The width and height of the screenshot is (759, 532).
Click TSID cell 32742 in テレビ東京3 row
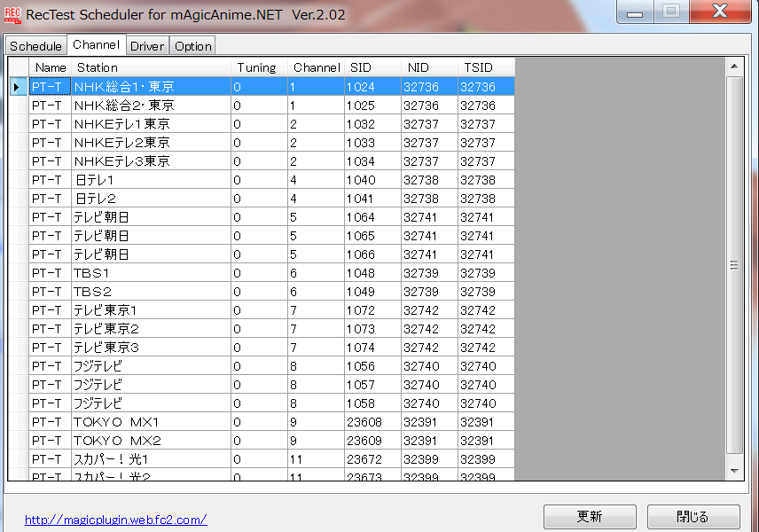(486, 348)
